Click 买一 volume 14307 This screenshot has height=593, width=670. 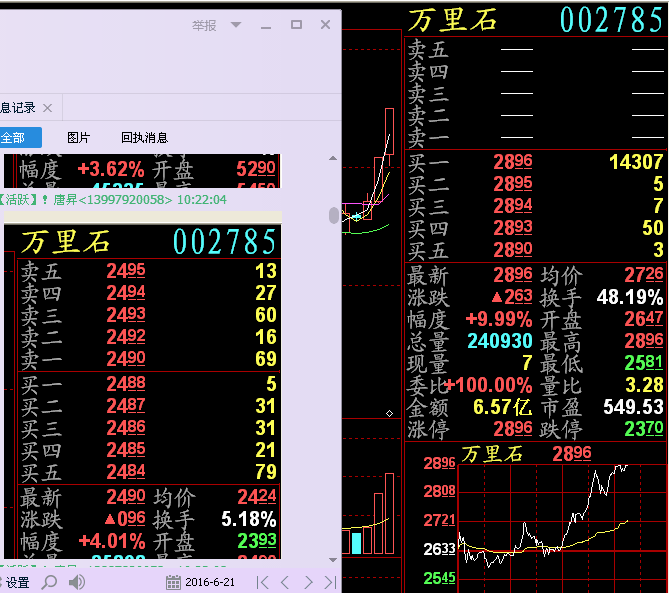[x=636, y=162]
